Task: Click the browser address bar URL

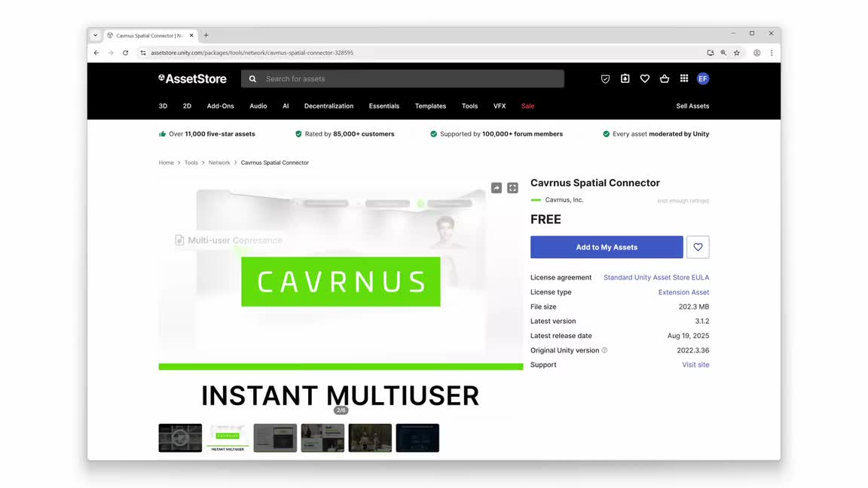Action: point(252,53)
